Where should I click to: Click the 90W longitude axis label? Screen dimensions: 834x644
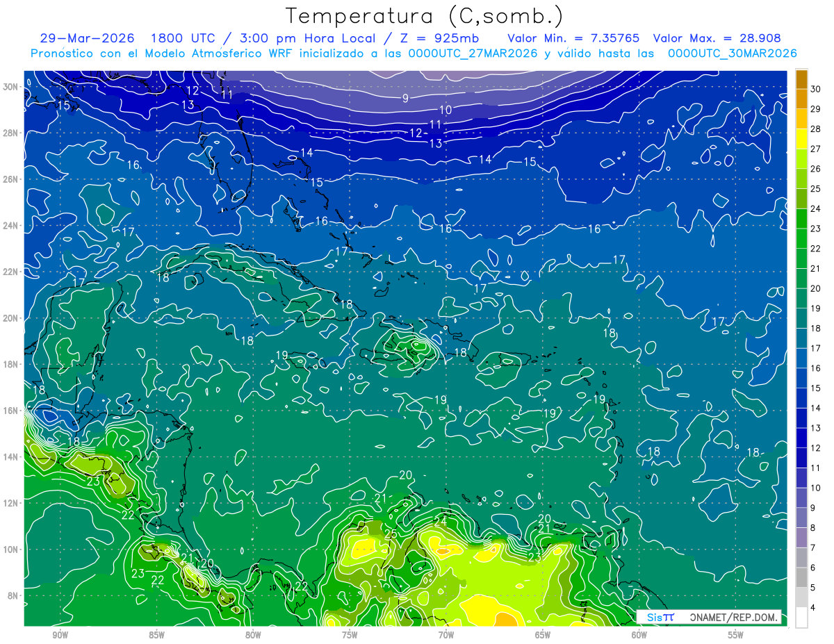coord(60,635)
